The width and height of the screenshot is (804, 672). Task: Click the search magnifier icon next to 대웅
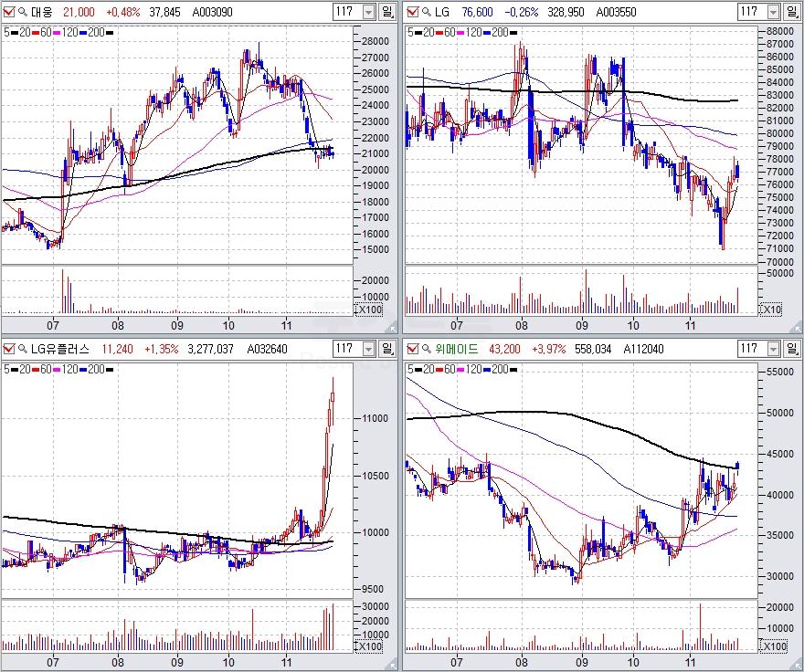(22, 12)
